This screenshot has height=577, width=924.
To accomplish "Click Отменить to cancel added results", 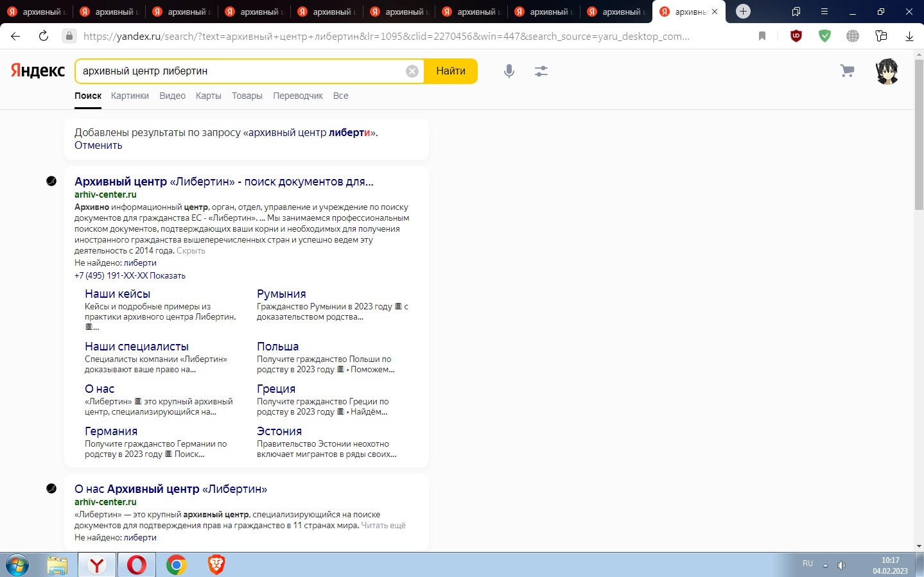I will coord(98,145).
